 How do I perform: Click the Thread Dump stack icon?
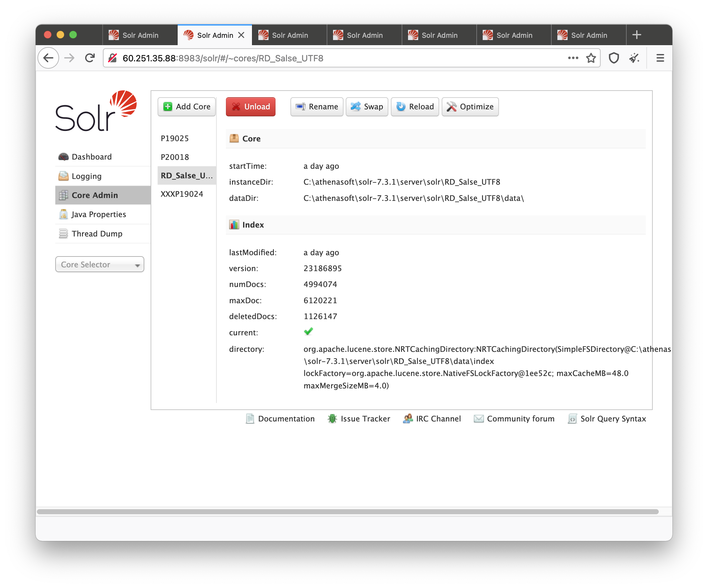63,234
